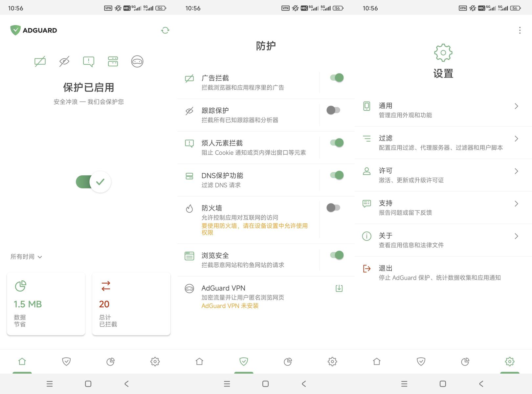Expand the 许可 row chevron
The image size is (532, 394).
(516, 171)
